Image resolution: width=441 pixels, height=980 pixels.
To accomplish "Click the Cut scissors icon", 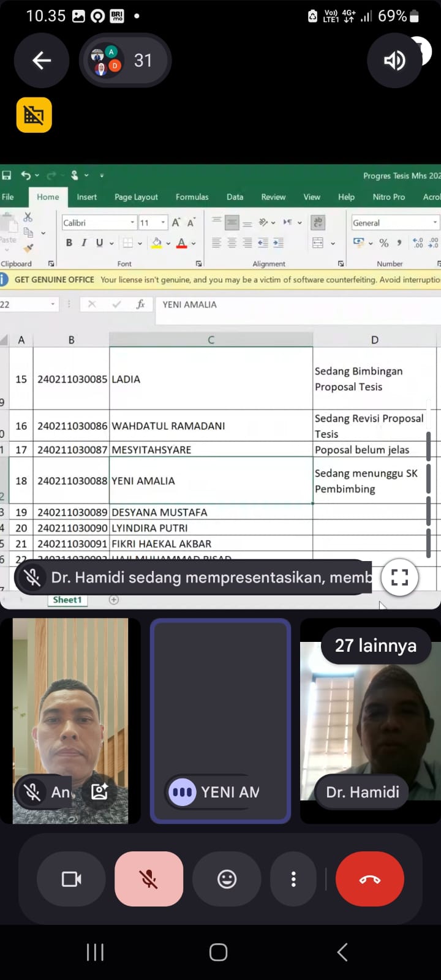I will (x=28, y=217).
